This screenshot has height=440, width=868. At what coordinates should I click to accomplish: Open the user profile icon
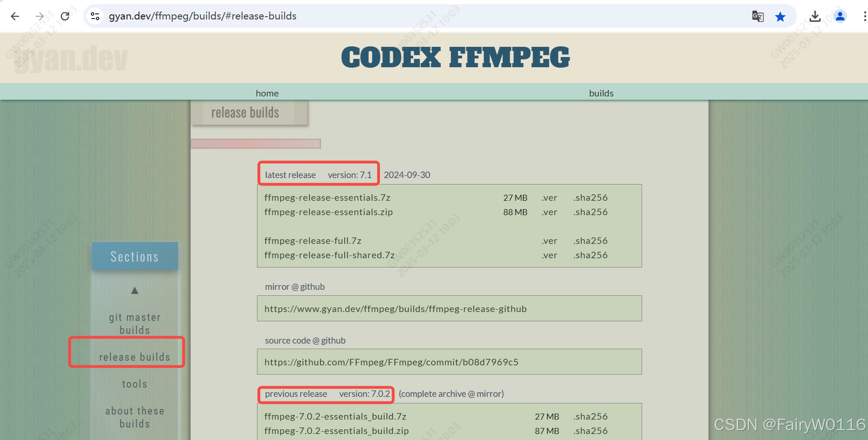pos(840,16)
